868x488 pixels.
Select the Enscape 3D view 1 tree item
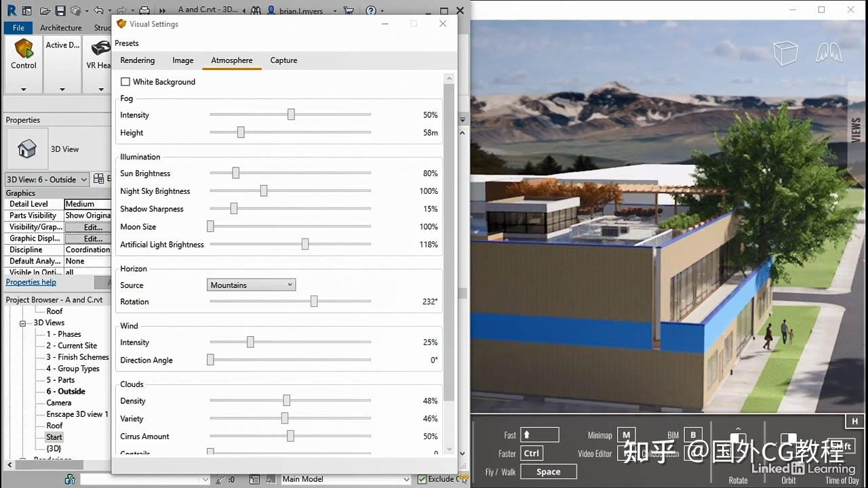pos(77,414)
